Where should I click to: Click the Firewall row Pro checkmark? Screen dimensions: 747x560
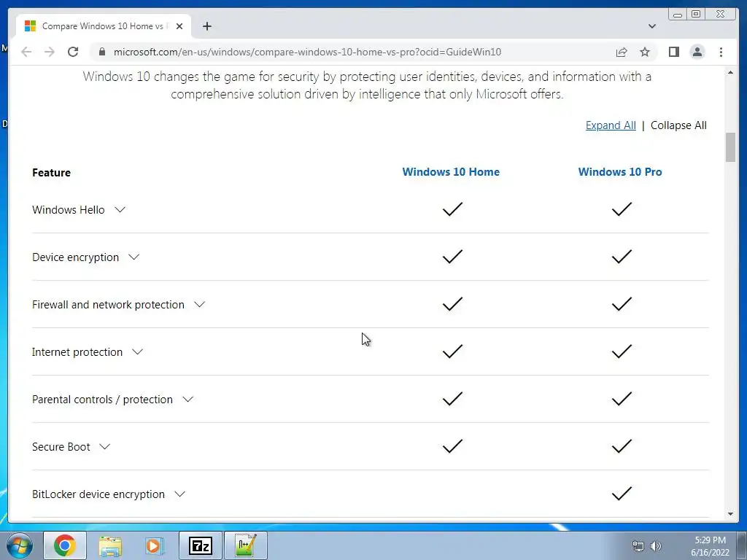pyautogui.click(x=622, y=304)
